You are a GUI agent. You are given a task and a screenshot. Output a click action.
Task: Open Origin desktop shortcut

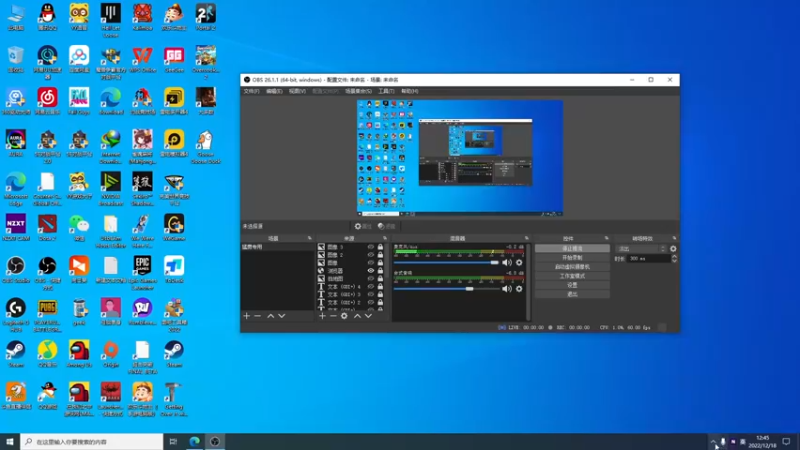coord(111,354)
